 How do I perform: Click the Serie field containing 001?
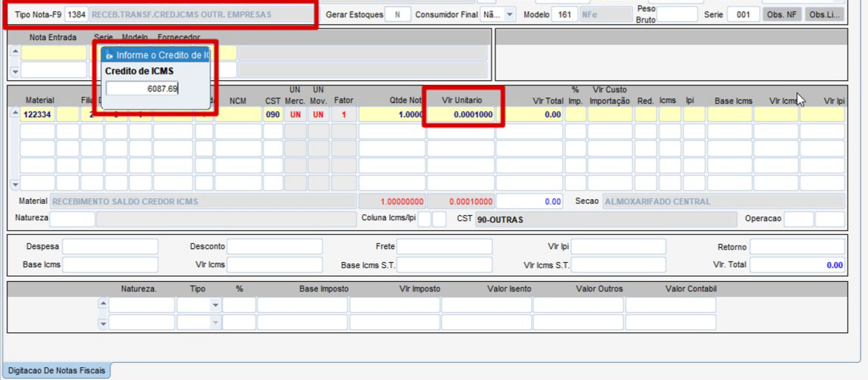pyautogui.click(x=743, y=15)
